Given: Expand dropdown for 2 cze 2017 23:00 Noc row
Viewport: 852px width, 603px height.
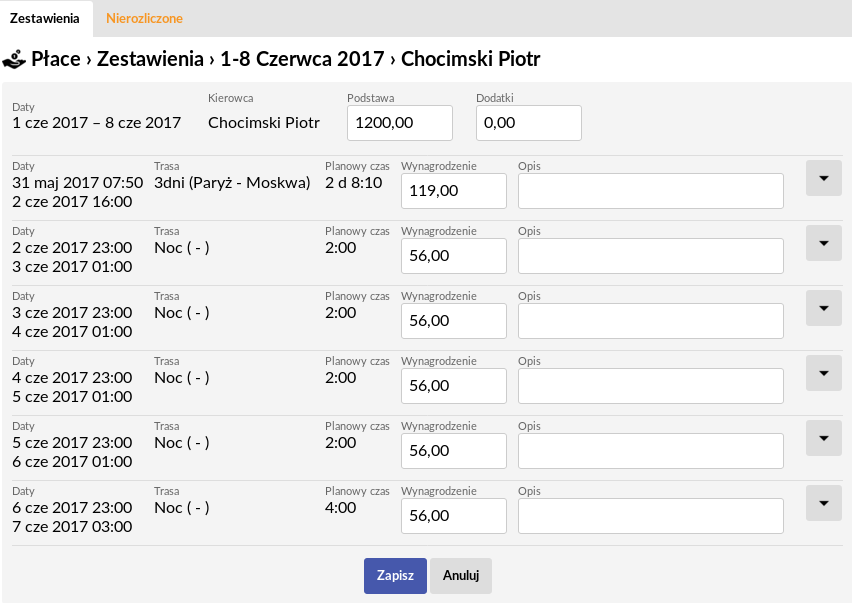Looking at the screenshot, I should (x=824, y=243).
